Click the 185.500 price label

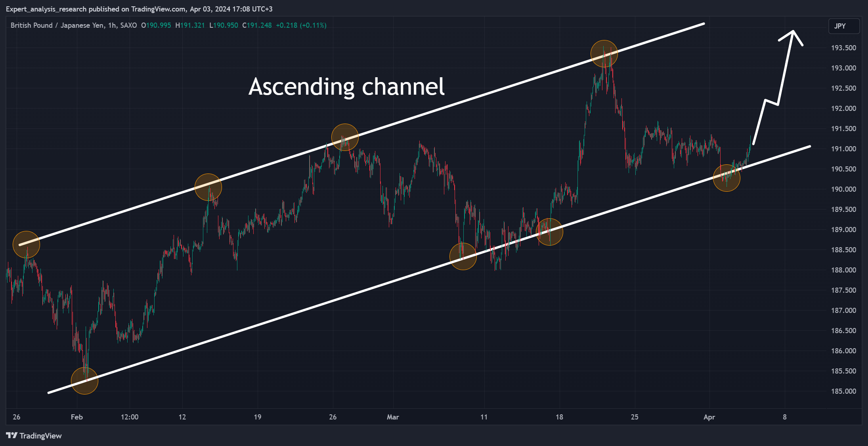coord(843,371)
